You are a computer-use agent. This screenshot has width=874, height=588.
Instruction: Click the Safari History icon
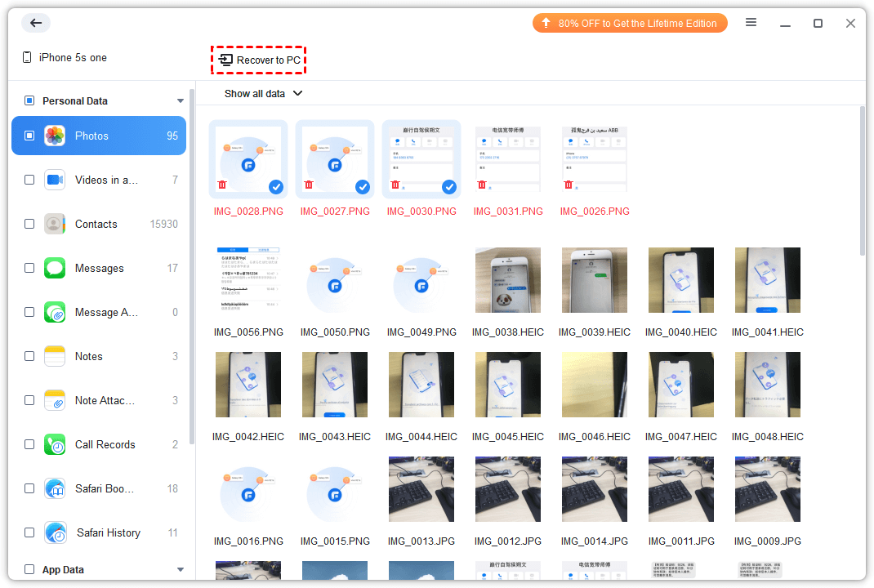[x=56, y=532]
